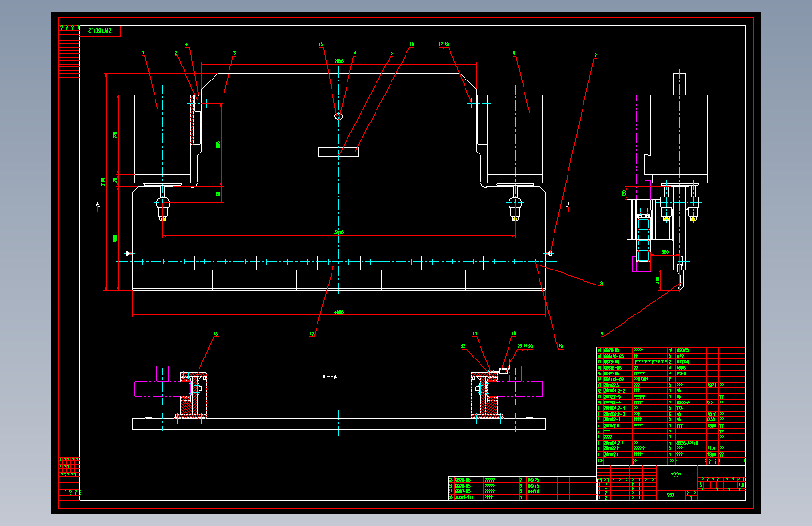812x526 pixels.
Task: Click the left section cutting arrow marked A
Action: pyautogui.click(x=98, y=206)
